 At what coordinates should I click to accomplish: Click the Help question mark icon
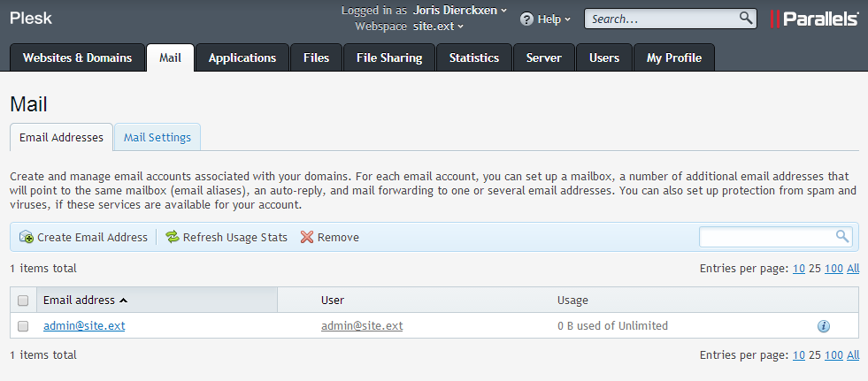pos(526,19)
